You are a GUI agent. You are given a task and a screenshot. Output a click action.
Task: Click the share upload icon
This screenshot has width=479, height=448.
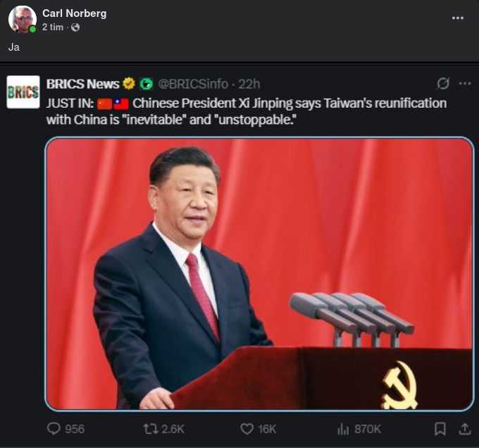tap(465, 429)
